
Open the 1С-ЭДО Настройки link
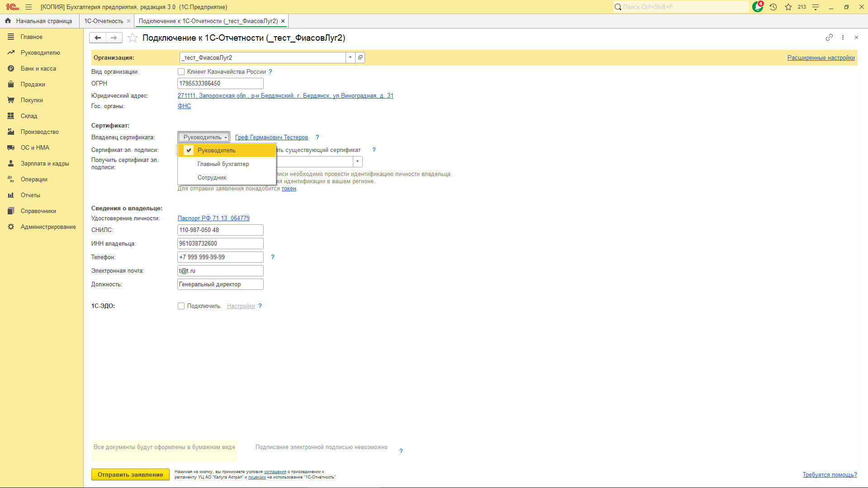click(x=241, y=306)
